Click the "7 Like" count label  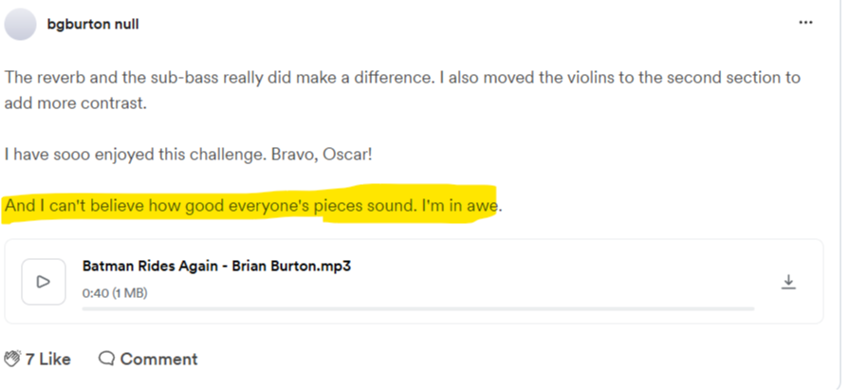click(x=48, y=359)
